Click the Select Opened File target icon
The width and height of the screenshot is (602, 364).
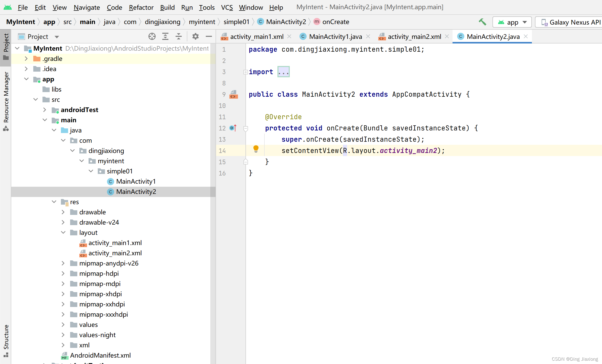[152, 37]
